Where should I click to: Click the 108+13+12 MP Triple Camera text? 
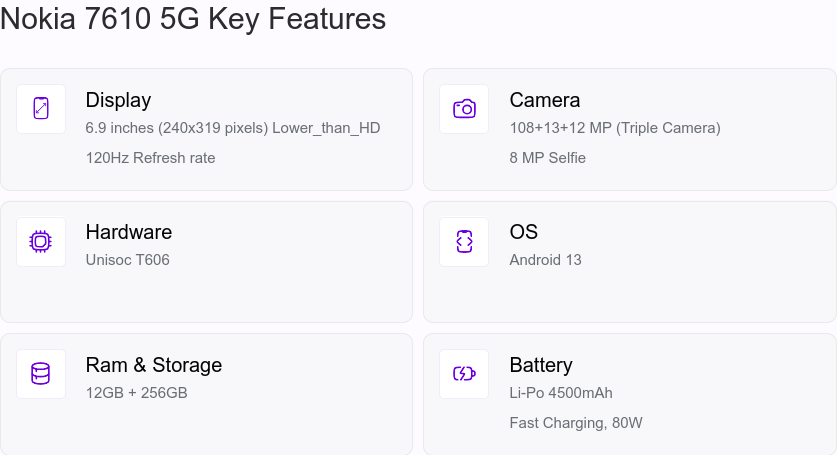[x=615, y=128]
